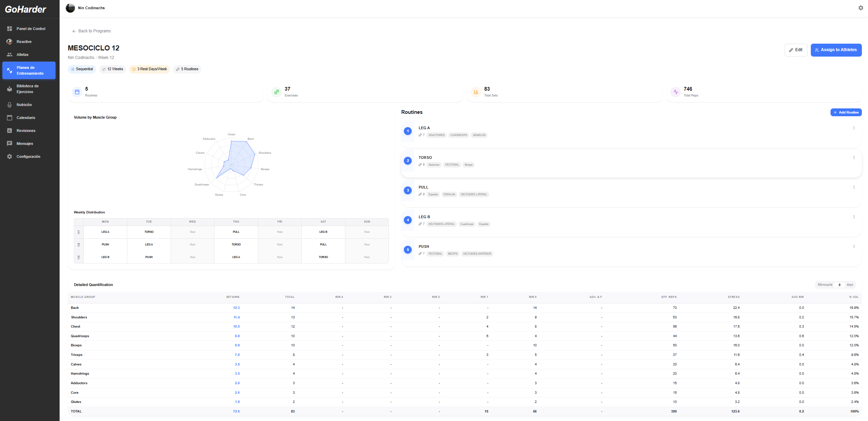Select the Sequential tag chip
Viewport: 868px width, 421px height.
[82, 69]
